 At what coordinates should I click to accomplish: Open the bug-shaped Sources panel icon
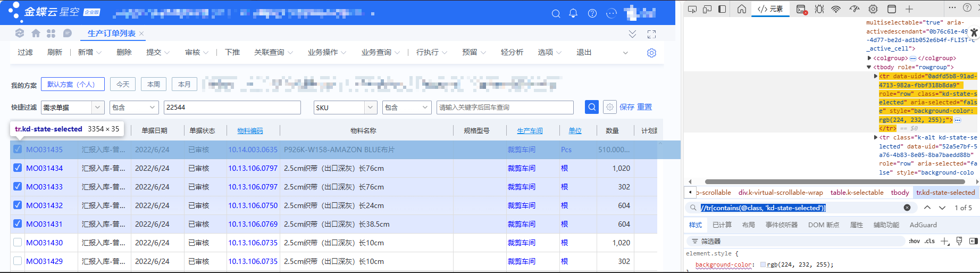coord(819,9)
